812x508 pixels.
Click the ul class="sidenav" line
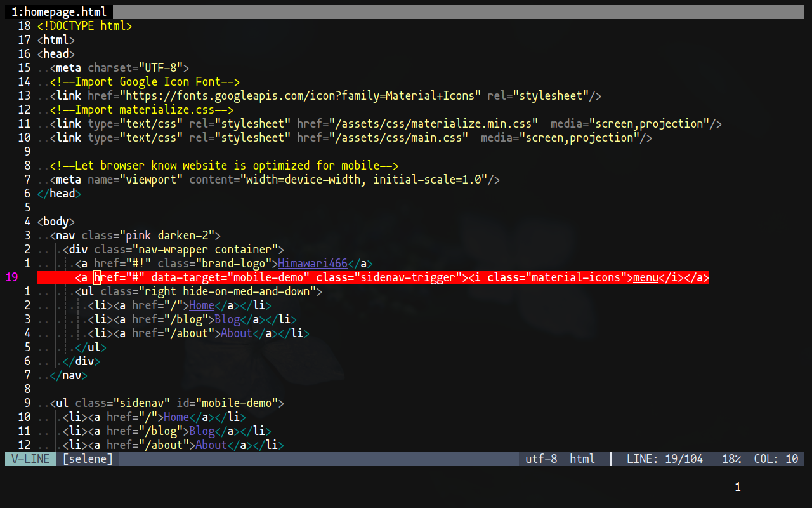[x=167, y=403]
